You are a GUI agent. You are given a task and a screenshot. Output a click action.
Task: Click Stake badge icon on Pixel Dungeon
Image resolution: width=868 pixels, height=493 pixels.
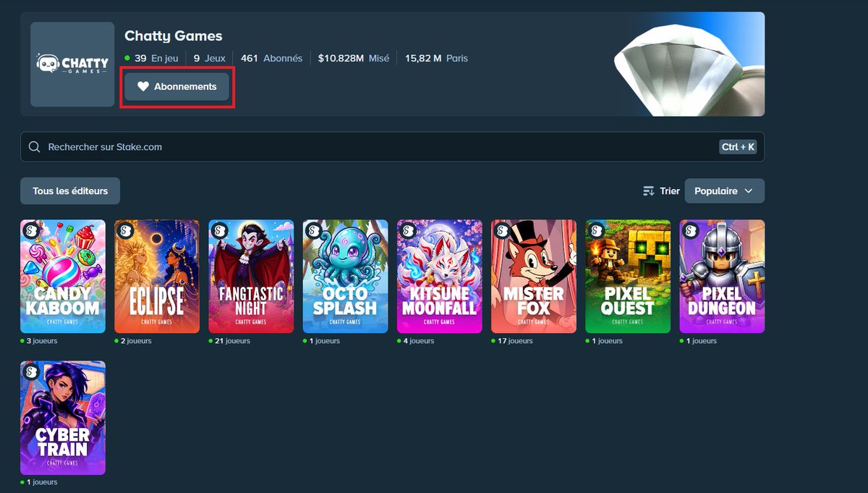[690, 231]
